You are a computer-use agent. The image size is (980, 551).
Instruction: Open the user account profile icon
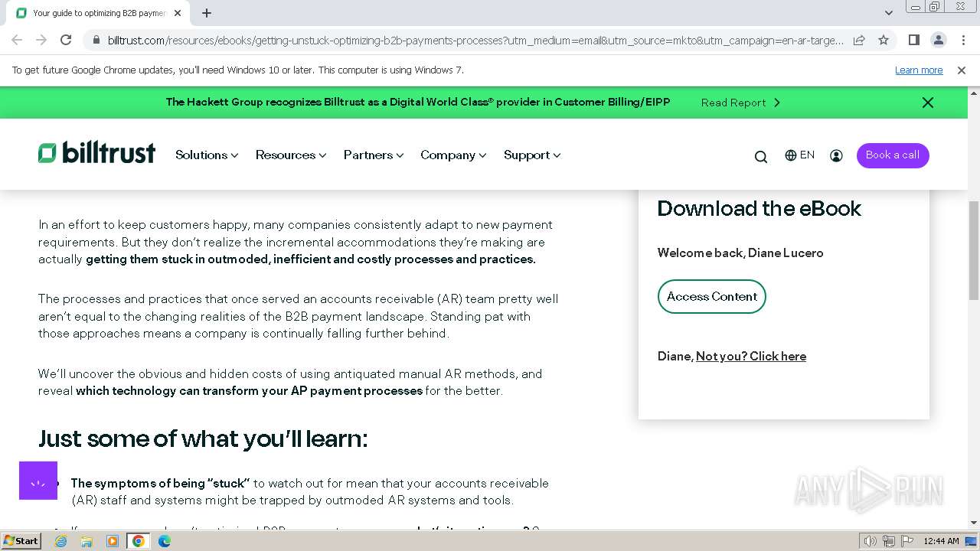836,155
